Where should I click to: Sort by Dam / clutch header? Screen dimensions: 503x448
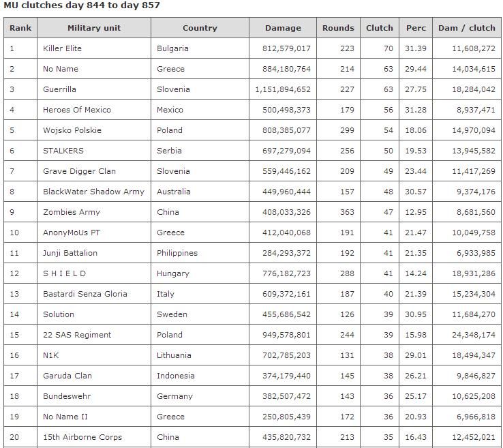(x=467, y=28)
